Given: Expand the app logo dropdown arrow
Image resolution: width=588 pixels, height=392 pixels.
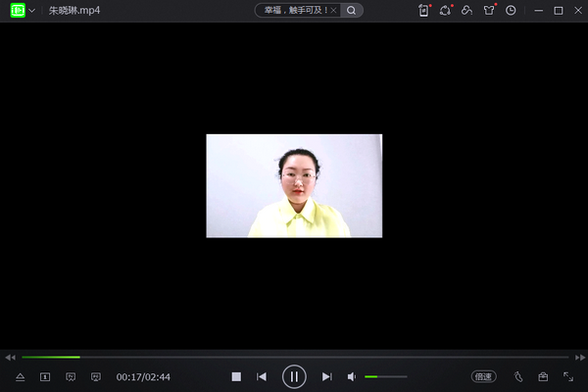Looking at the screenshot, I should 32,11.
